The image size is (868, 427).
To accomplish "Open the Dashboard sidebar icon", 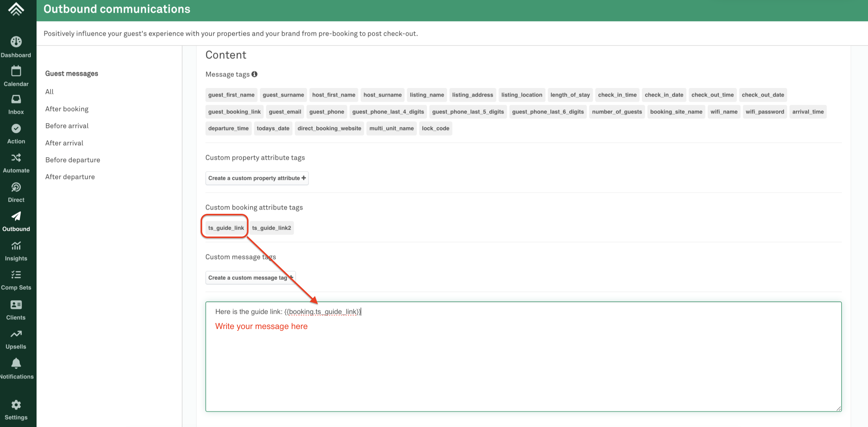I will 16,42.
